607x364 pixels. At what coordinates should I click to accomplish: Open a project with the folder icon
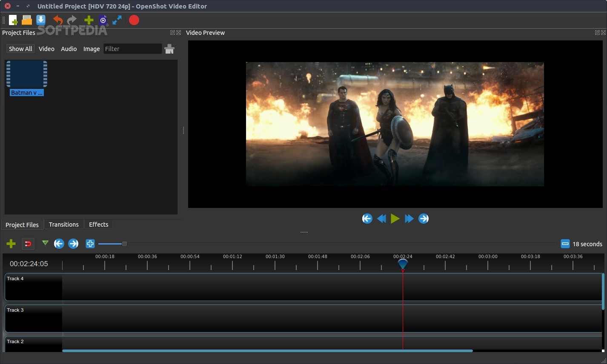click(x=27, y=20)
